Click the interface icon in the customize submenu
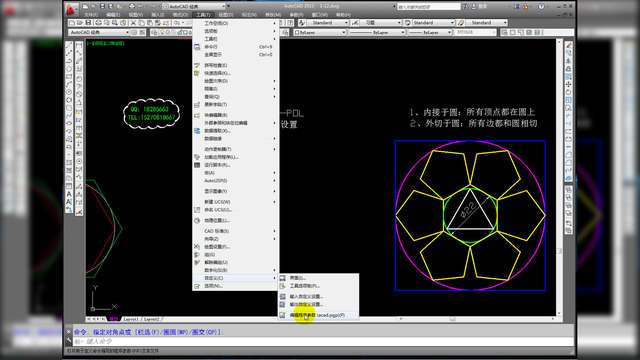This screenshot has width=640, height=360. tap(282, 278)
